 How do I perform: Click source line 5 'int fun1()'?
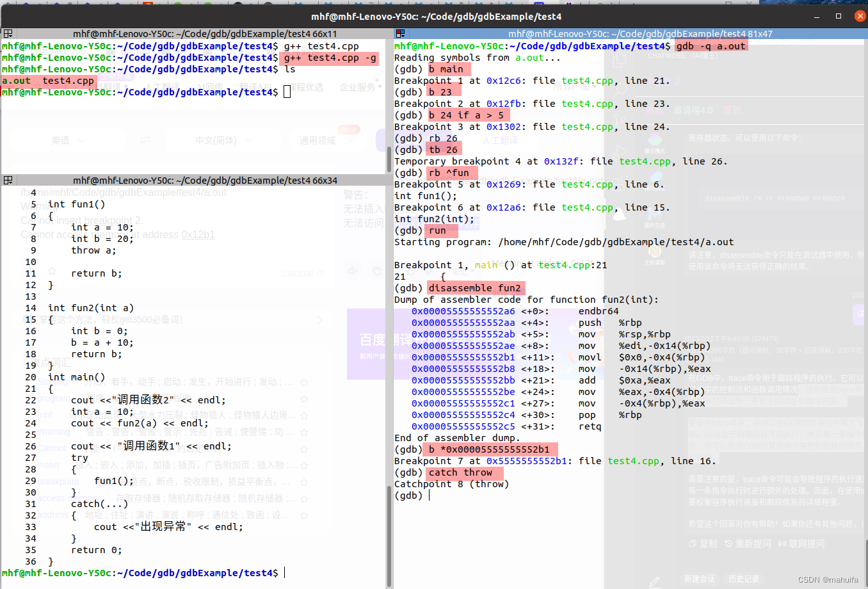tap(77, 204)
